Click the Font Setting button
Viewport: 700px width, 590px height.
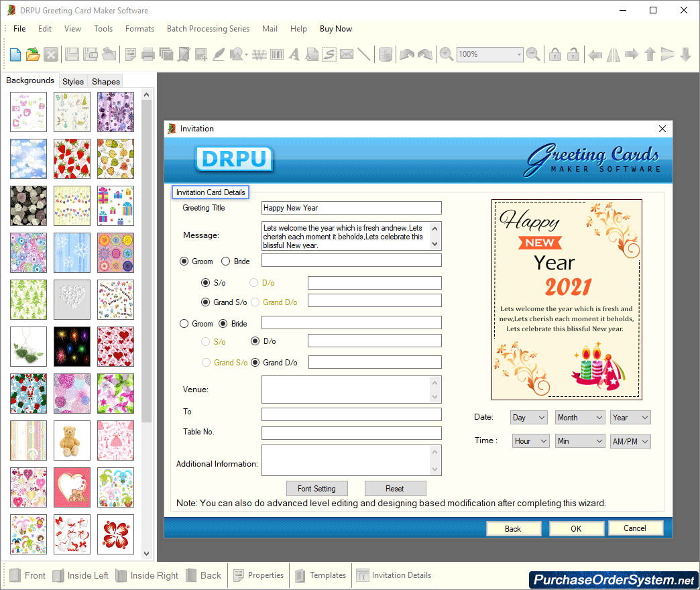click(x=316, y=488)
